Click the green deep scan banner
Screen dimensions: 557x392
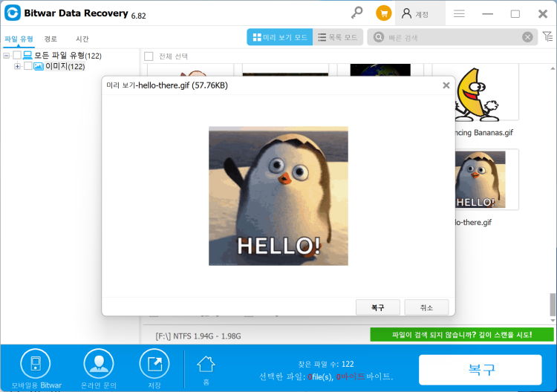click(462, 335)
